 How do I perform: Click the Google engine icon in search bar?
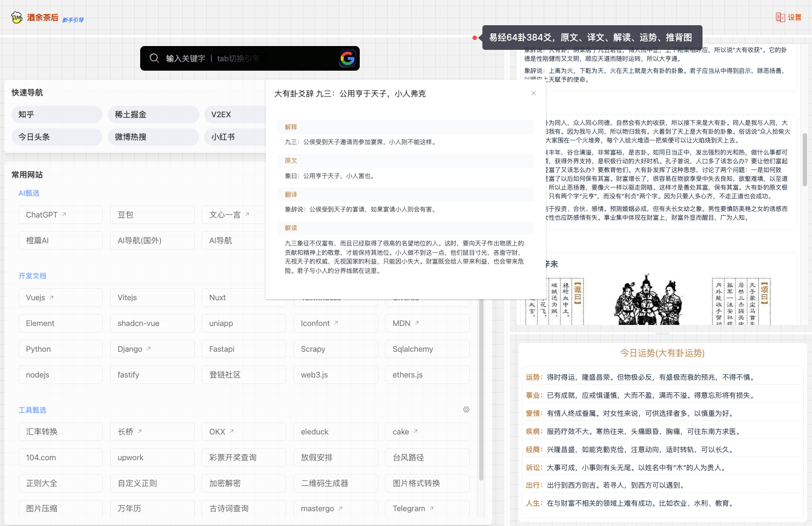tap(348, 58)
